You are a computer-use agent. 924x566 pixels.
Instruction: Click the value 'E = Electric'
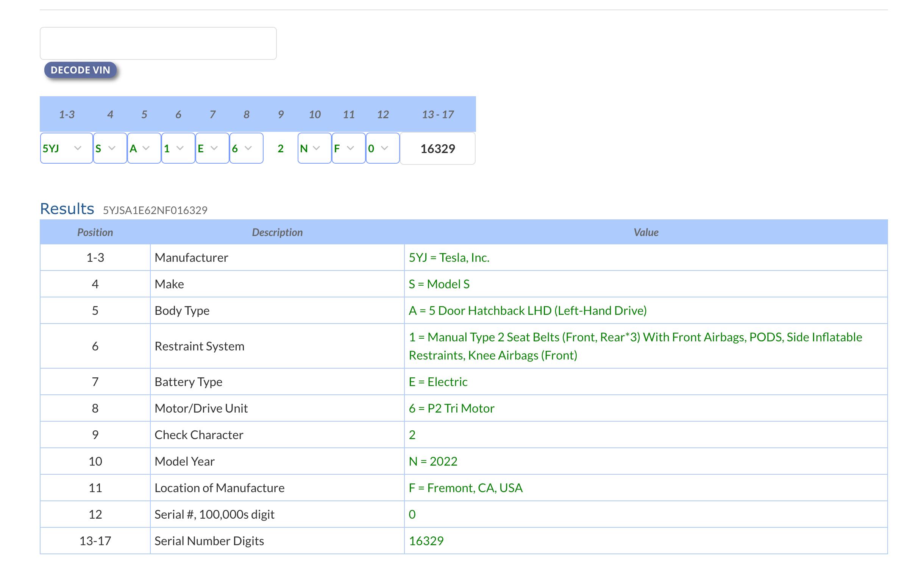coord(438,382)
